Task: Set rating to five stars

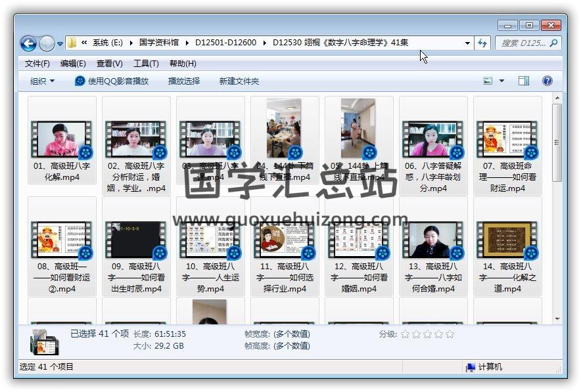Action: click(x=450, y=334)
